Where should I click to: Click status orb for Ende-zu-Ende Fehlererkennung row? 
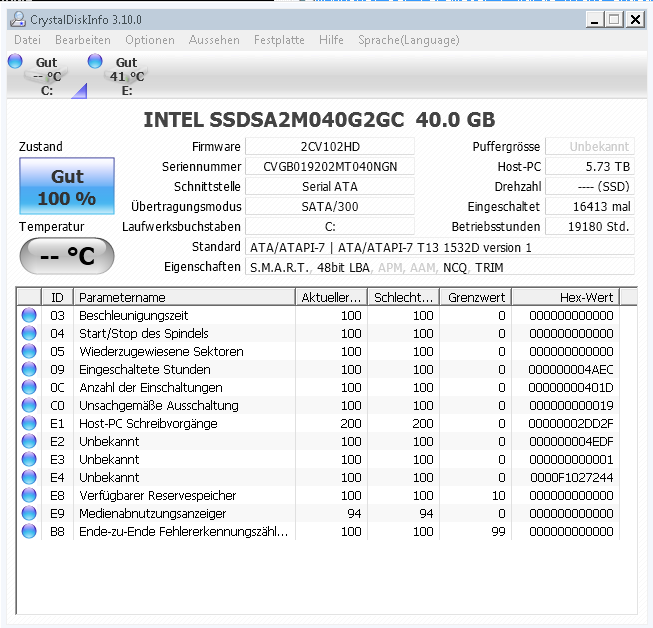pyautogui.click(x=29, y=531)
